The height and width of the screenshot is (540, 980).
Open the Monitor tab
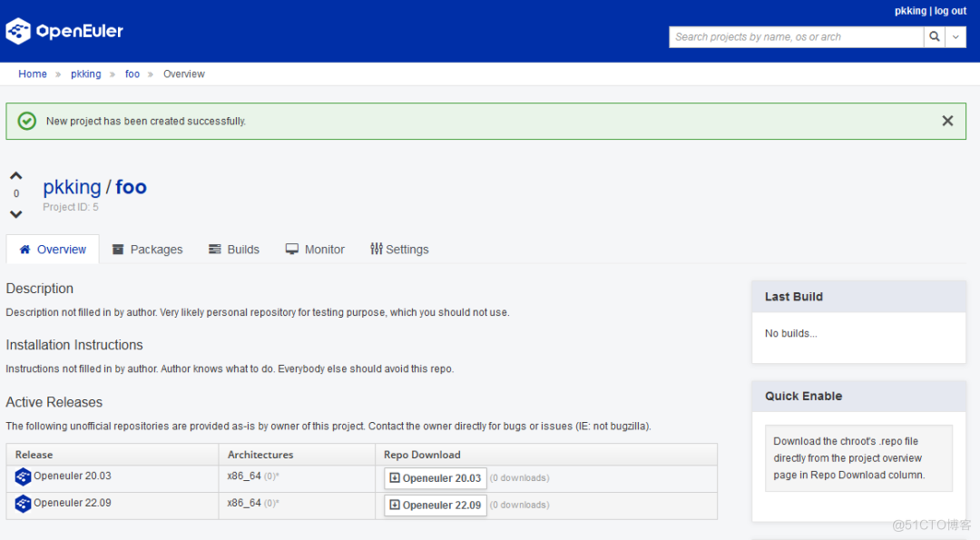(315, 250)
